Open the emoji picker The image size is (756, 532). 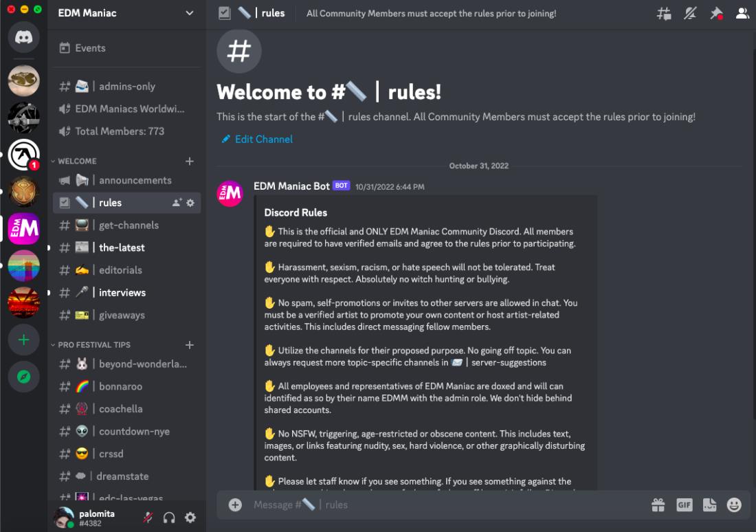735,505
